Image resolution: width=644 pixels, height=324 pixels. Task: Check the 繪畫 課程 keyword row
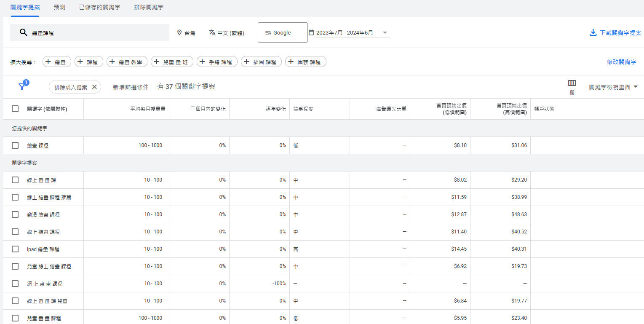coord(15,145)
